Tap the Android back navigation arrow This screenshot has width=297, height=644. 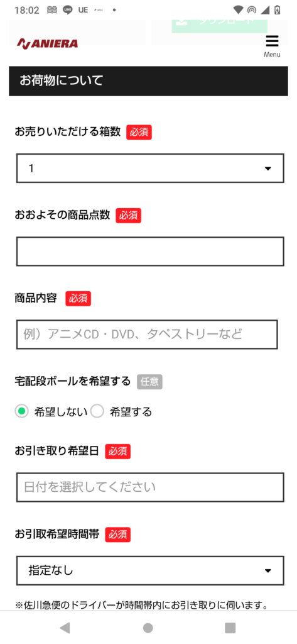point(65,627)
